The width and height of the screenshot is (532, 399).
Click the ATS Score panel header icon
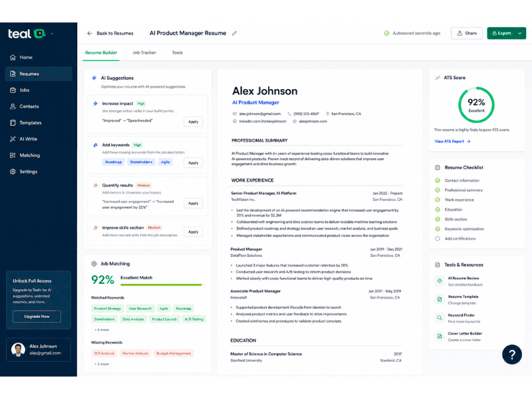click(438, 78)
